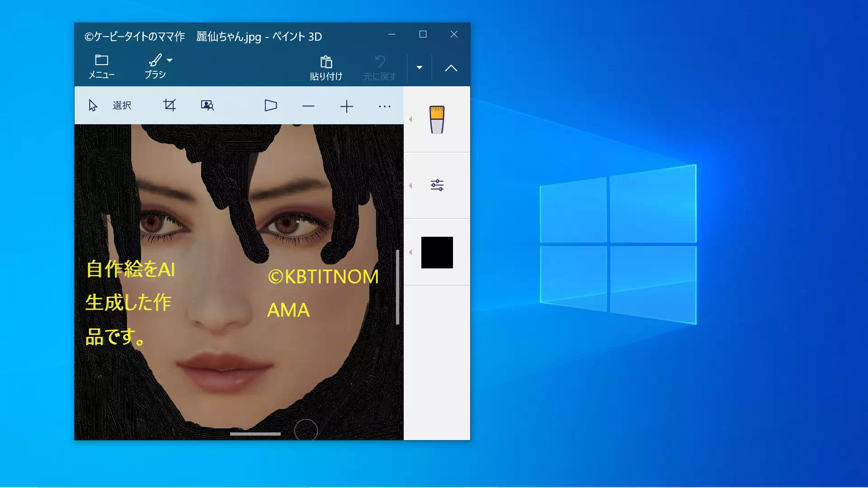
Task: Select the ブラシ brush tool
Action: (155, 67)
